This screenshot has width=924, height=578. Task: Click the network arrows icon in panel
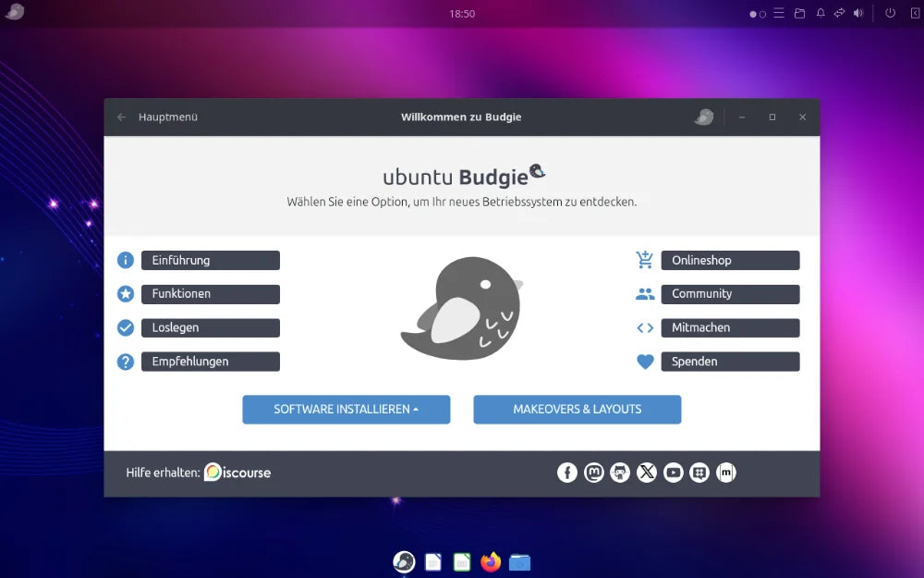click(839, 13)
